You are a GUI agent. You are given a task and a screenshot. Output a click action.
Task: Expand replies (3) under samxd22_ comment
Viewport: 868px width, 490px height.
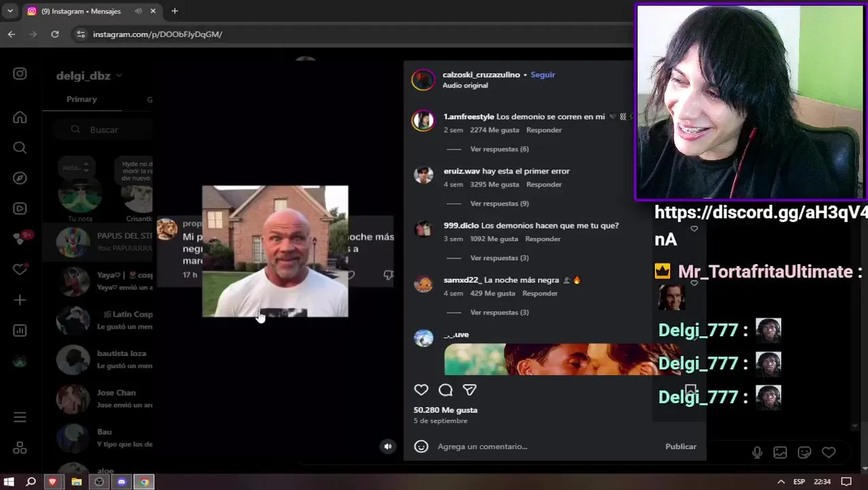(x=499, y=312)
